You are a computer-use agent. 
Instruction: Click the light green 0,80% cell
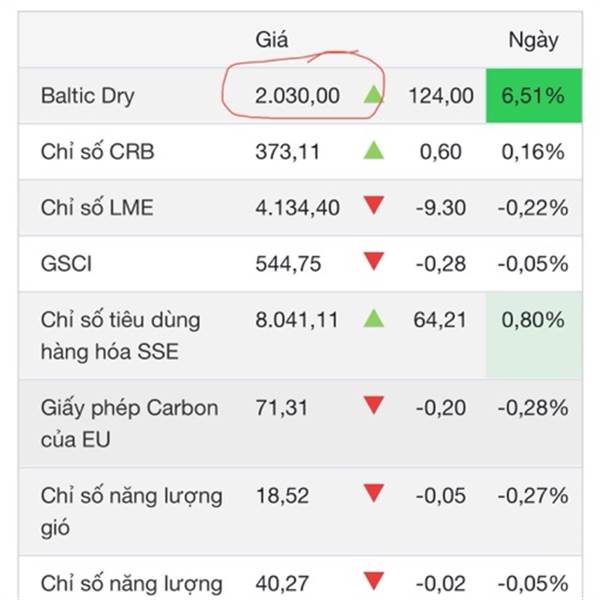click(534, 336)
